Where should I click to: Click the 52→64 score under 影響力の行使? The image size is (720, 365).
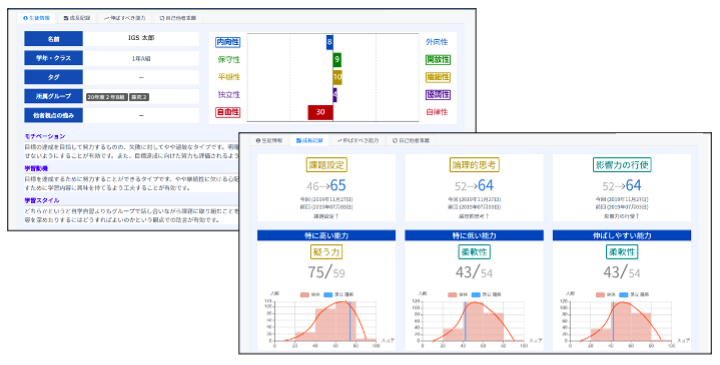coord(622,185)
